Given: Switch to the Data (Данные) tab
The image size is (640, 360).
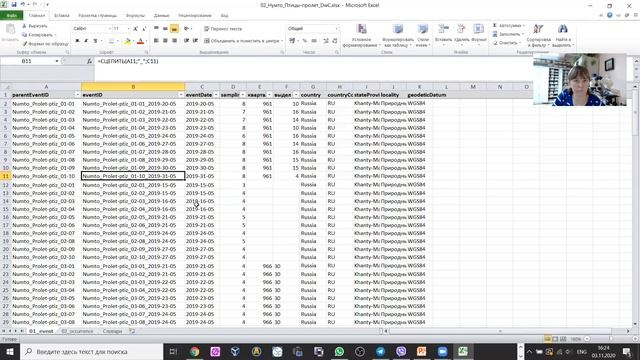Looking at the screenshot, I should tap(162, 16).
